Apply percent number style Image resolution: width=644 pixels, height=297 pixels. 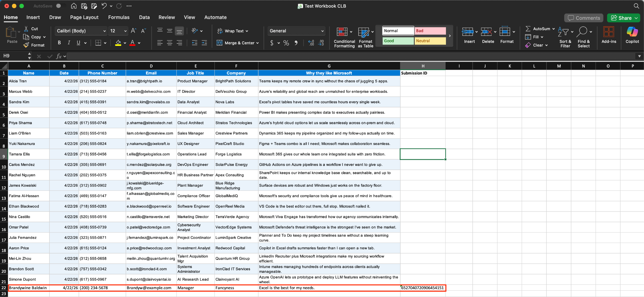point(286,43)
